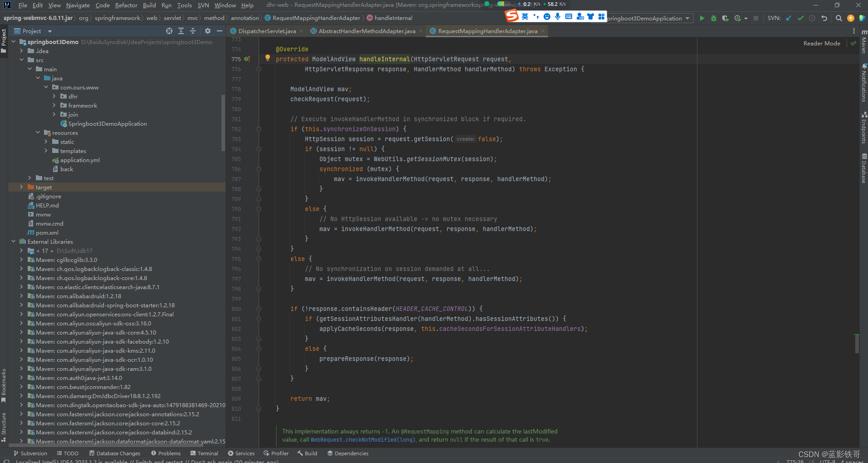The width and height of the screenshot is (868, 463).
Task: Select application.yml in project tree
Action: [80, 160]
